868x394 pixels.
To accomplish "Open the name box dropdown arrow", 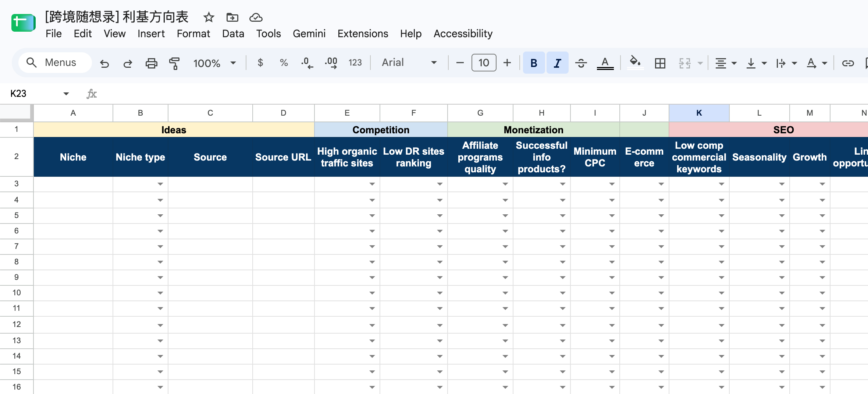I will [66, 94].
